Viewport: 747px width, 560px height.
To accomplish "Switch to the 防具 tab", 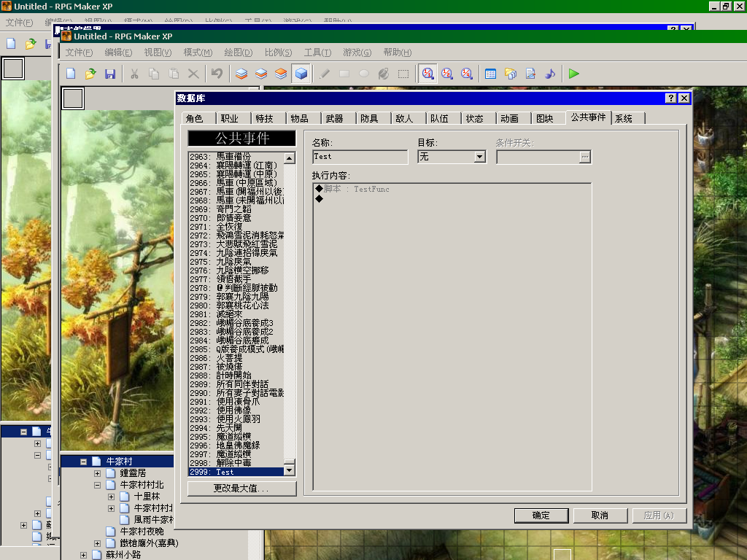I will [x=369, y=119].
